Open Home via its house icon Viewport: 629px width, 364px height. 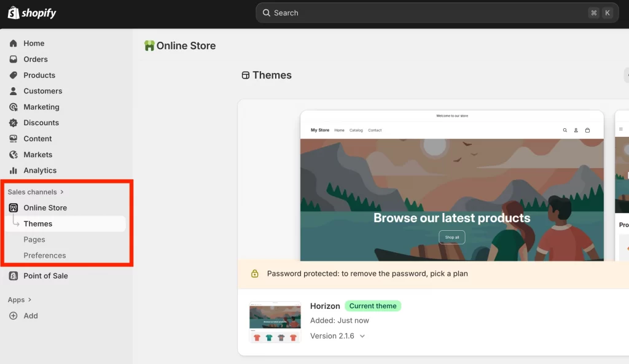pos(14,44)
